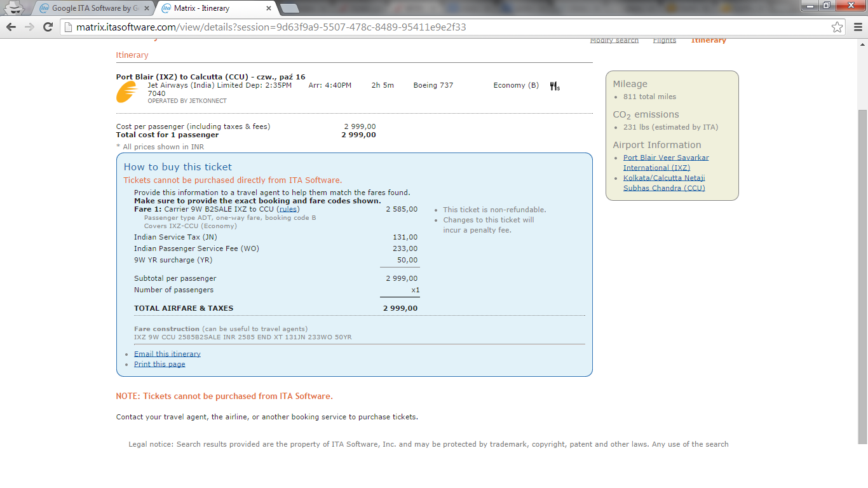Click the Indian Passenger Service Fee (WO) row

[x=276, y=248]
